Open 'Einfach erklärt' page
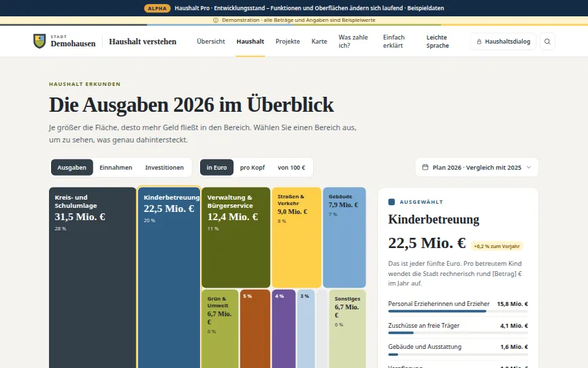The width and height of the screenshot is (588, 368). tap(394, 42)
